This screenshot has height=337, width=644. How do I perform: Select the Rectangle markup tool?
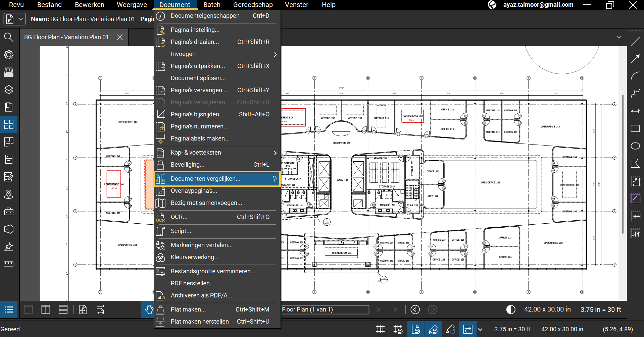click(635, 128)
